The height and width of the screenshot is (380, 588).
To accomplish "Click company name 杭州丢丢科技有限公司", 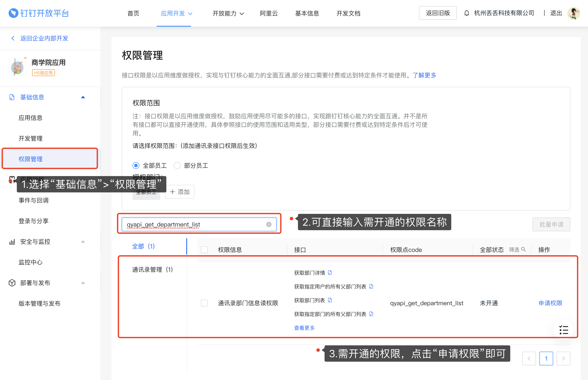I will (x=504, y=13).
